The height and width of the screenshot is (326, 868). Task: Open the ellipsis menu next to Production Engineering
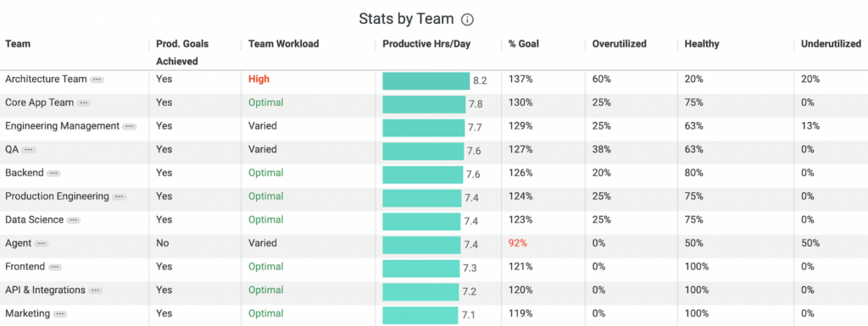[x=119, y=196]
